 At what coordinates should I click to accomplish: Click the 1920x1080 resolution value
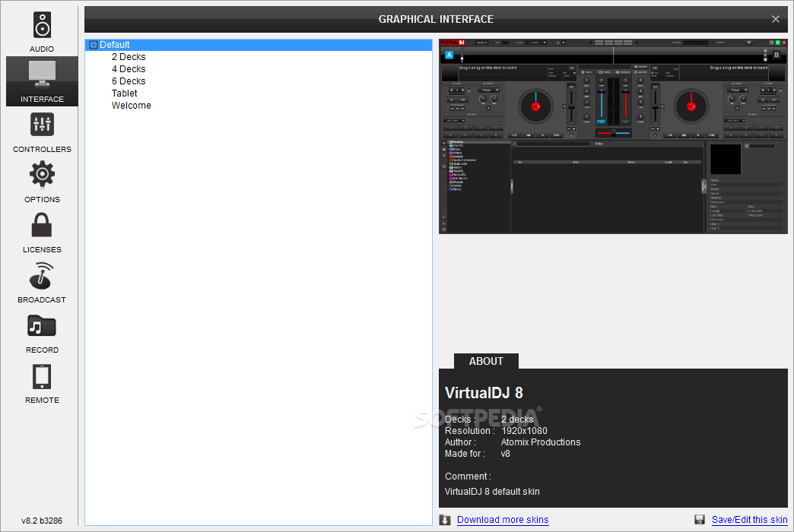[x=524, y=431]
